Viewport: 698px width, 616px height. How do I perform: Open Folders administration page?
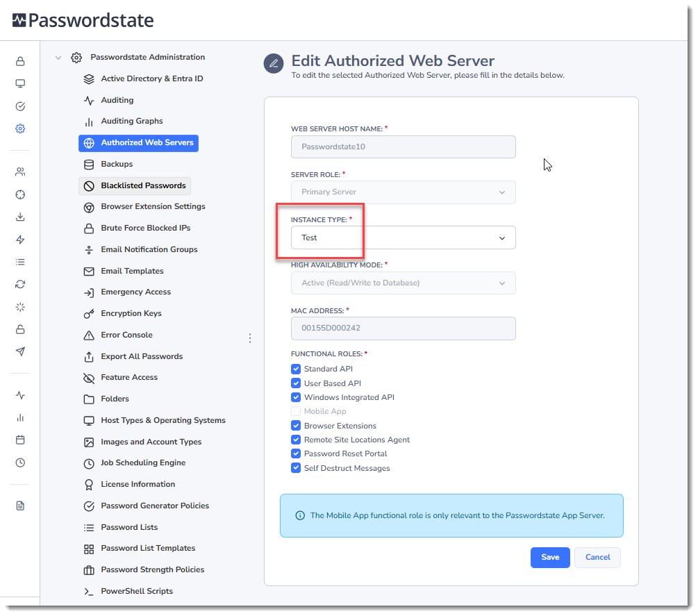click(x=115, y=399)
